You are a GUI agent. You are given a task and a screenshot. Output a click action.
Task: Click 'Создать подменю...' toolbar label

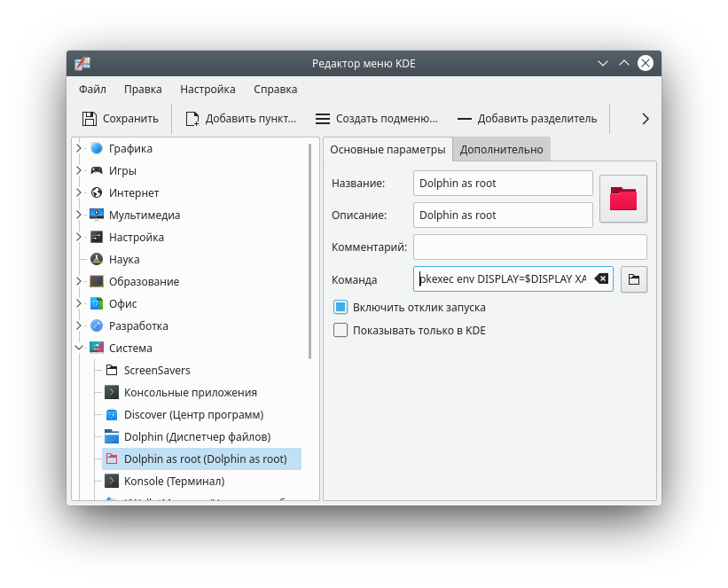(x=387, y=119)
